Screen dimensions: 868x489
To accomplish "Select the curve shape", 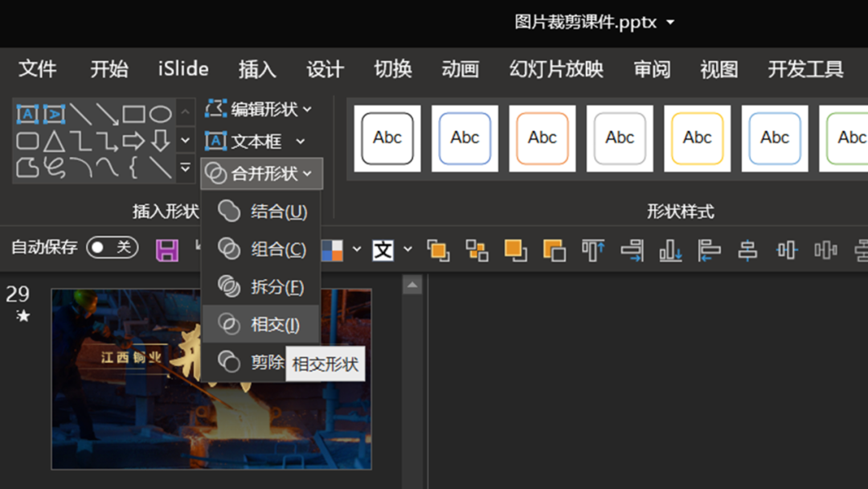I will (107, 167).
